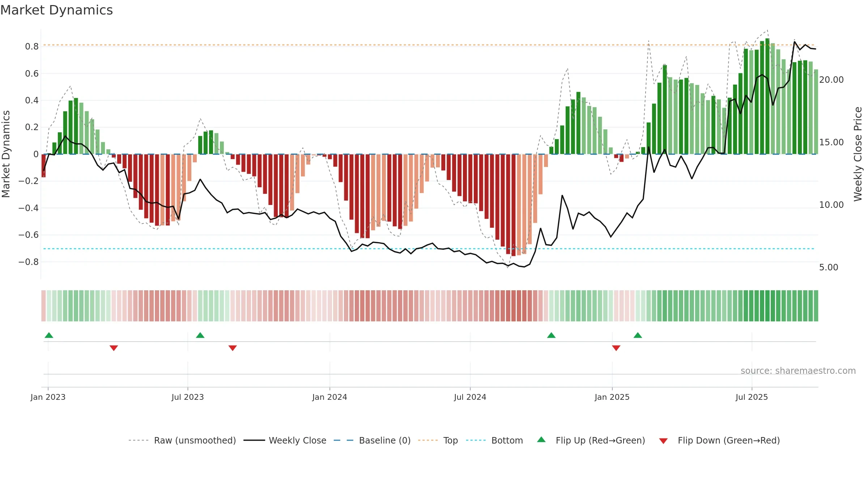
Task: Click the first flip-up marker at Jan 2023
Action: click(49, 335)
